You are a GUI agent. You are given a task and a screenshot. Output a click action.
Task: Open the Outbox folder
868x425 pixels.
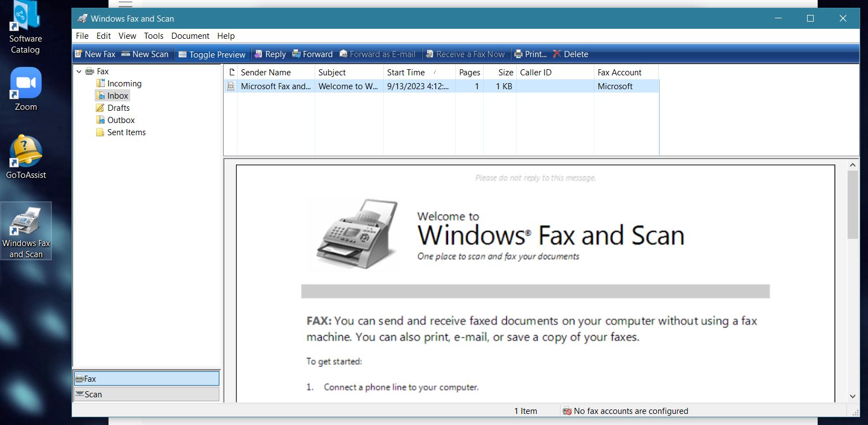115,120
